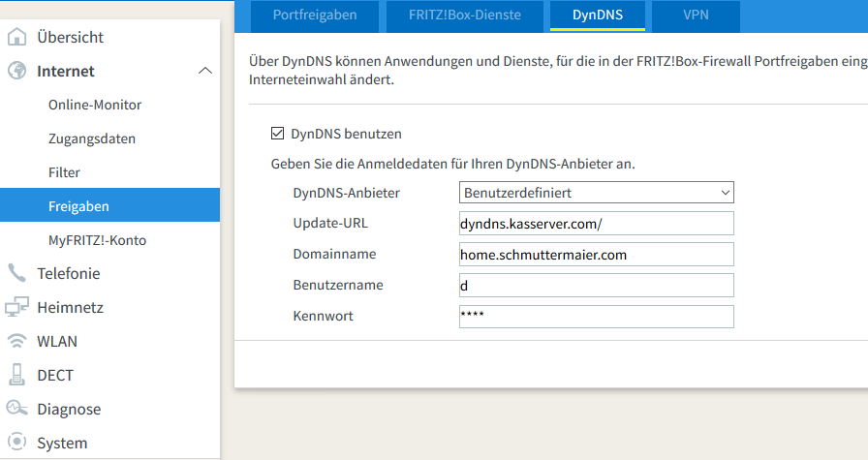Open the System menu label

point(62,443)
